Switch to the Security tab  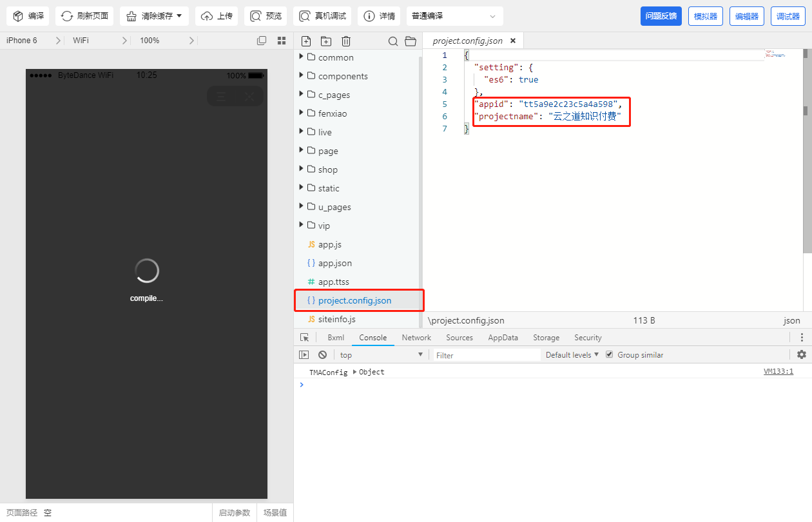(x=588, y=338)
